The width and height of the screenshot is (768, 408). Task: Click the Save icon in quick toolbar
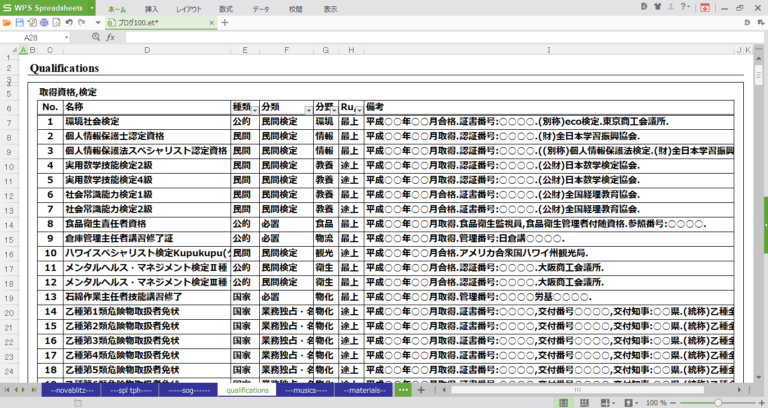[x=20, y=22]
